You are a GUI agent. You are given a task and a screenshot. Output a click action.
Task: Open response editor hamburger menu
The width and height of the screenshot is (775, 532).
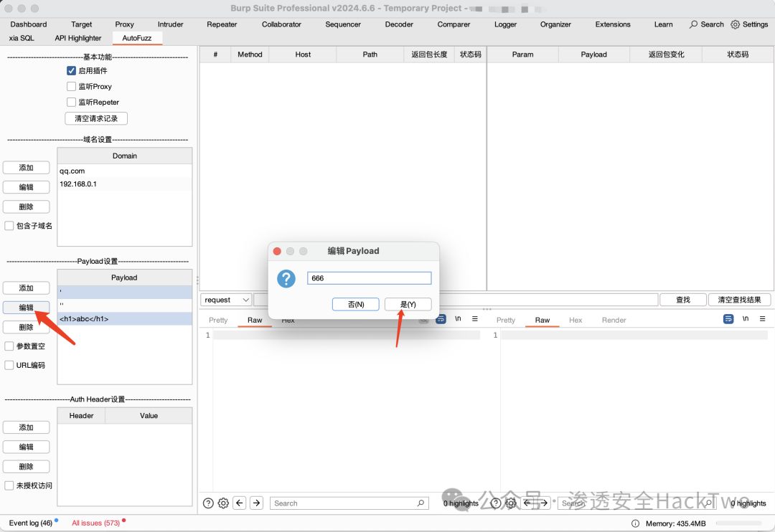tap(763, 318)
